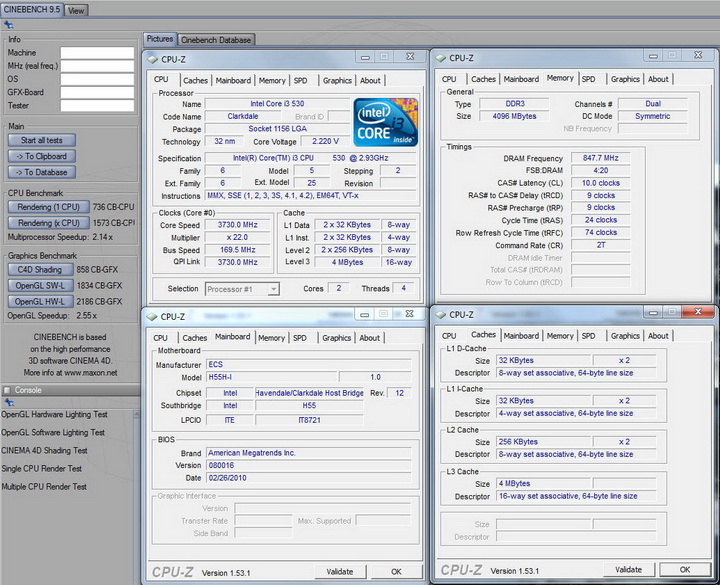Open the Processor #1 selection dropdown
The width and height of the screenshot is (720, 585).
(241, 289)
